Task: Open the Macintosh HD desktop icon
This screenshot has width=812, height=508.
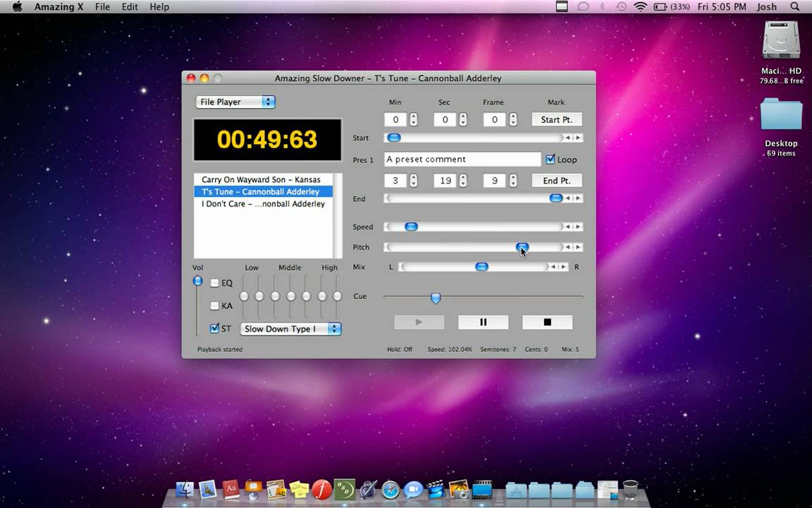Action: pyautogui.click(x=781, y=40)
